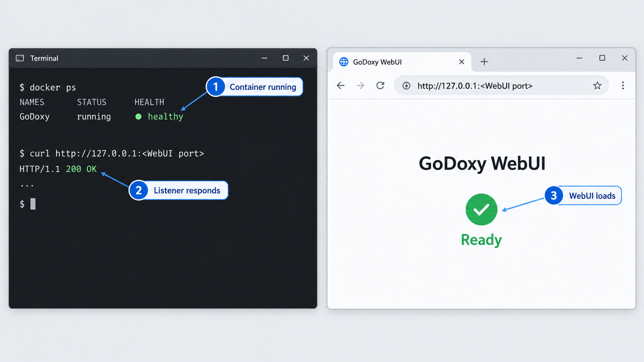Click 'GoDoxy' container name in terminal
Screen dimensions: 644x362
click(x=35, y=117)
